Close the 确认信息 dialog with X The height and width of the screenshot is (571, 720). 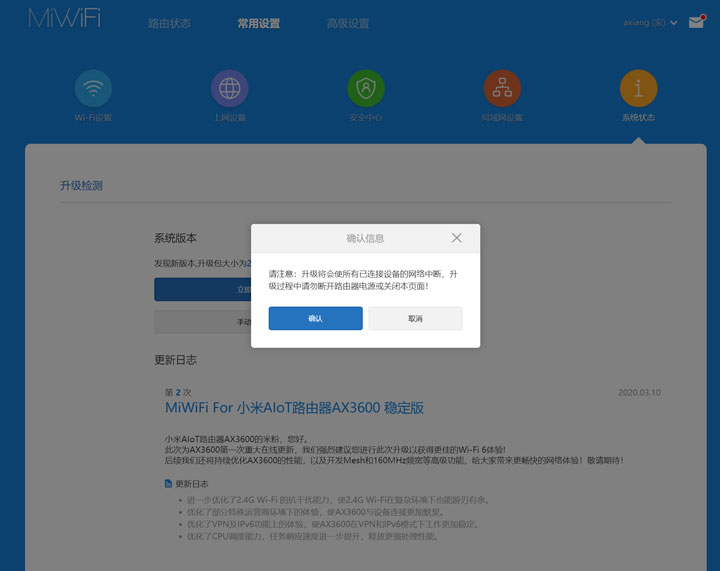[x=456, y=238]
